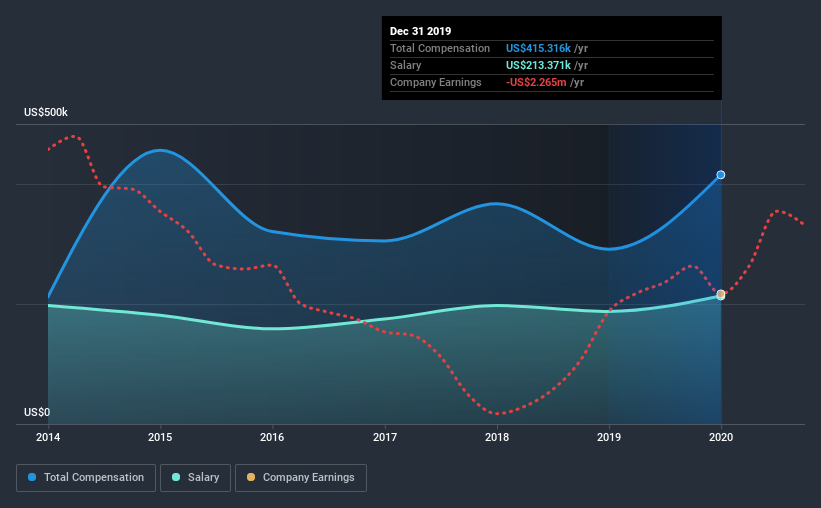
Task: Click the US$213.371k salary value
Action: 538,65
